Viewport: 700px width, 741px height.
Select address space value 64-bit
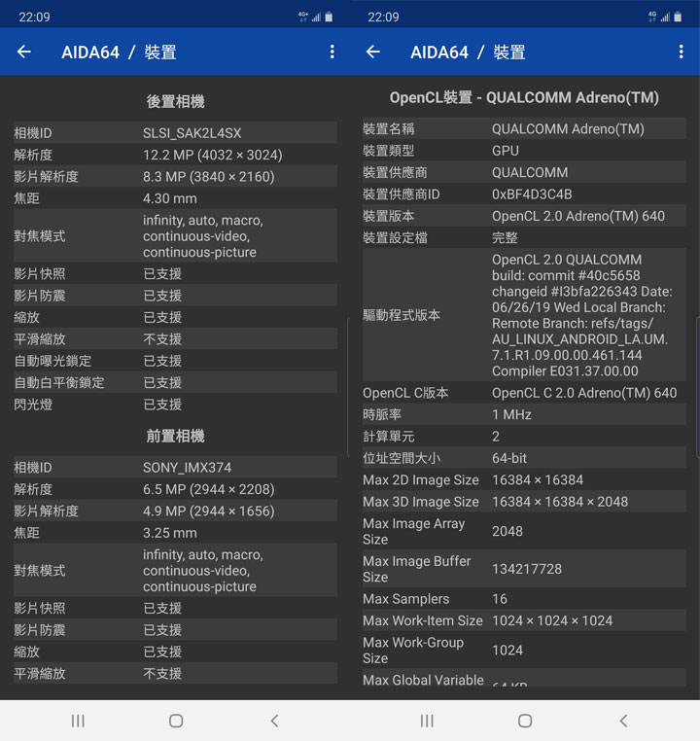pyautogui.click(x=509, y=458)
